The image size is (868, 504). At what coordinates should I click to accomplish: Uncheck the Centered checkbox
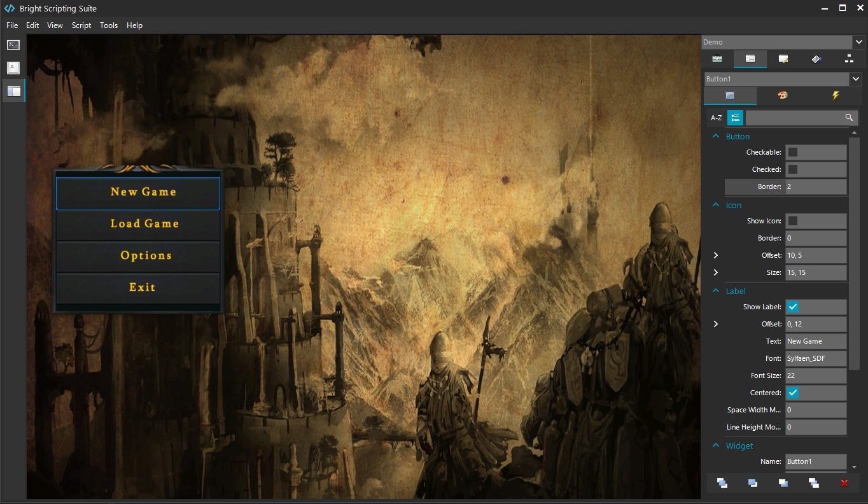[793, 393]
